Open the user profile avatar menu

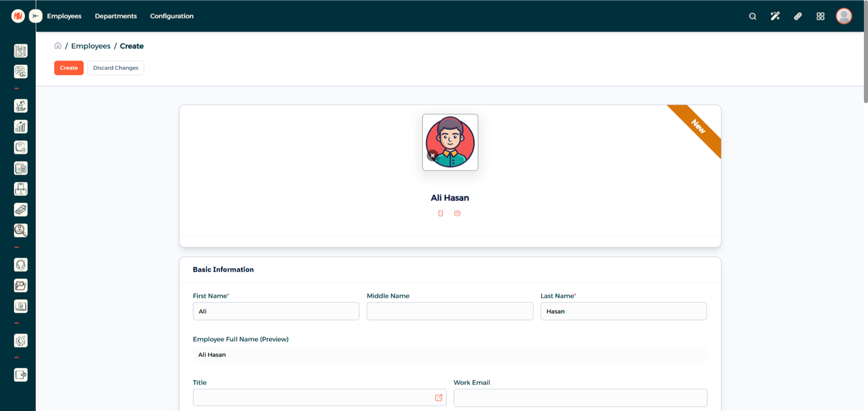click(844, 16)
